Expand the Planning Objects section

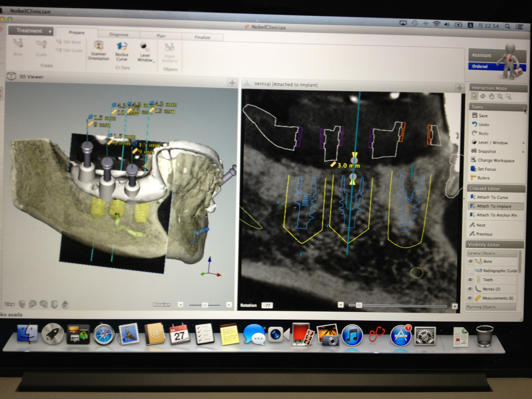pos(490,307)
